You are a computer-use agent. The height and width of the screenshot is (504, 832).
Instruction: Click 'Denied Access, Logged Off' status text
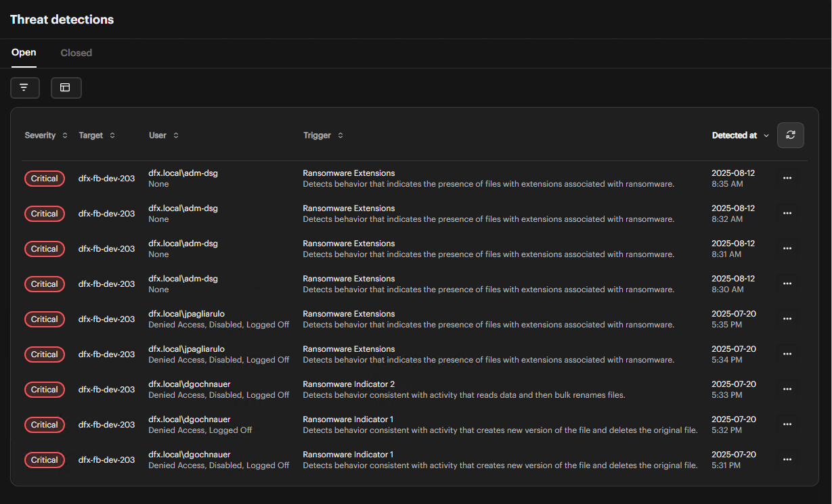(x=200, y=430)
